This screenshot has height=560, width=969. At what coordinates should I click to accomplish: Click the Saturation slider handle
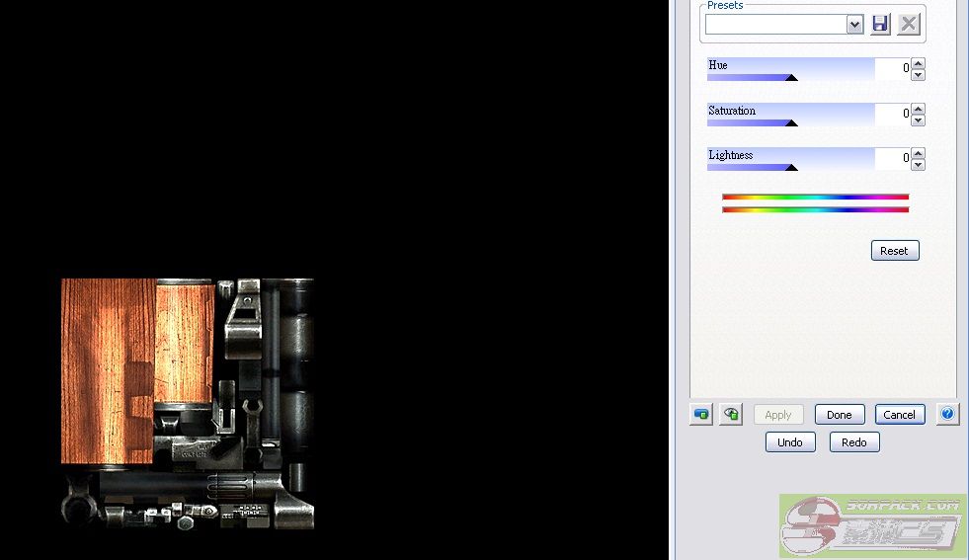(x=791, y=123)
